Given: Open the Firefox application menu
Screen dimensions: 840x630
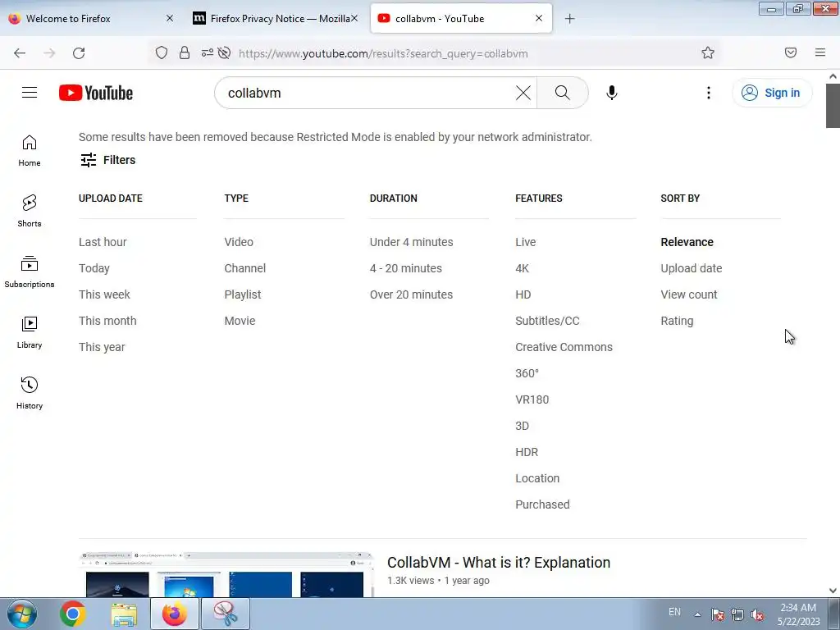Looking at the screenshot, I should point(820,52).
